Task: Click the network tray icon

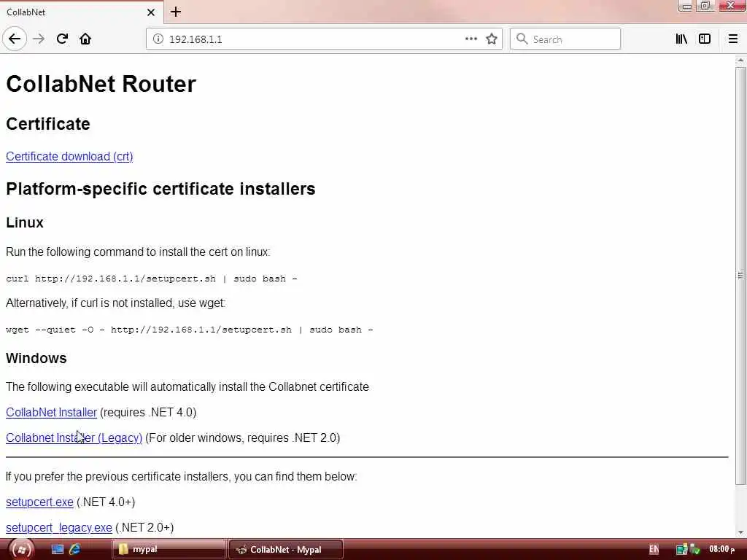Action: pos(682,550)
